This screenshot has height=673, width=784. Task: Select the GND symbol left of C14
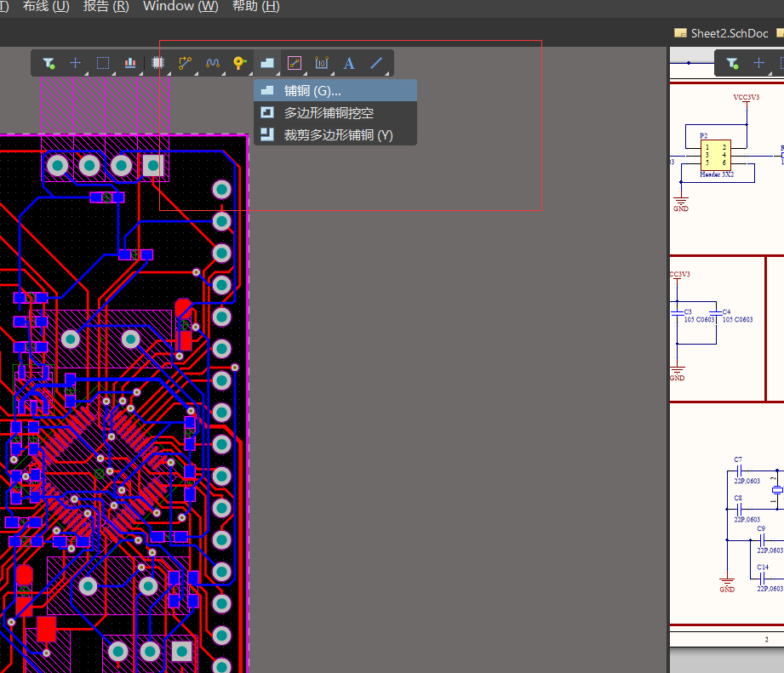click(x=727, y=585)
